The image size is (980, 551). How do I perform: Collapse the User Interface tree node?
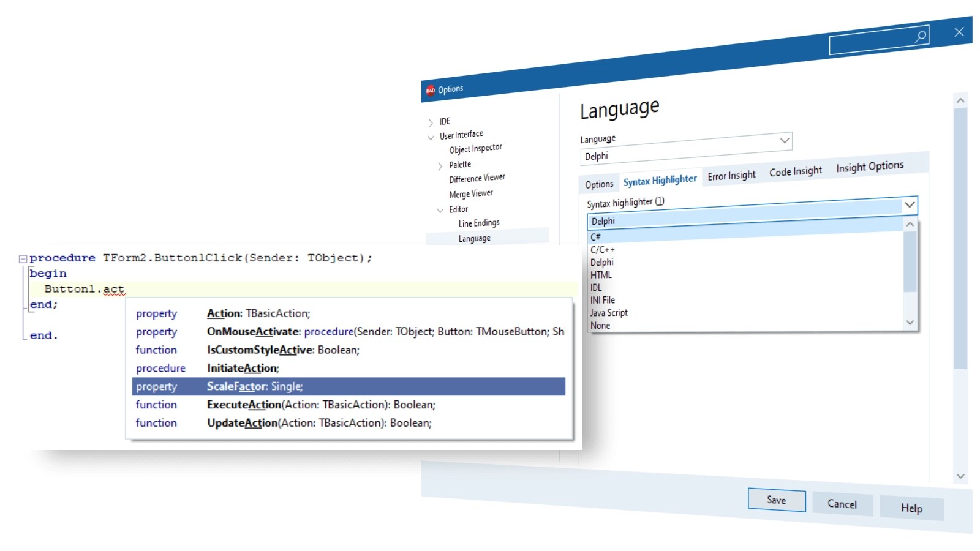coord(431,137)
